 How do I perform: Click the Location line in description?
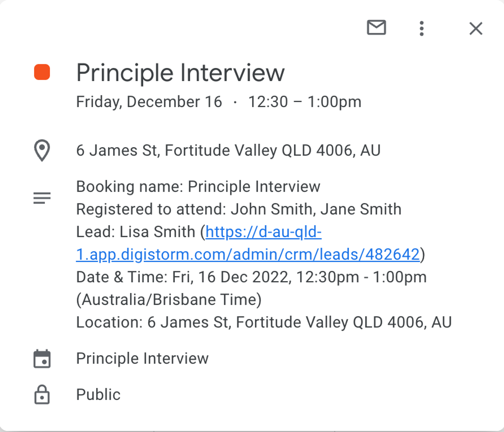pyautogui.click(x=264, y=322)
